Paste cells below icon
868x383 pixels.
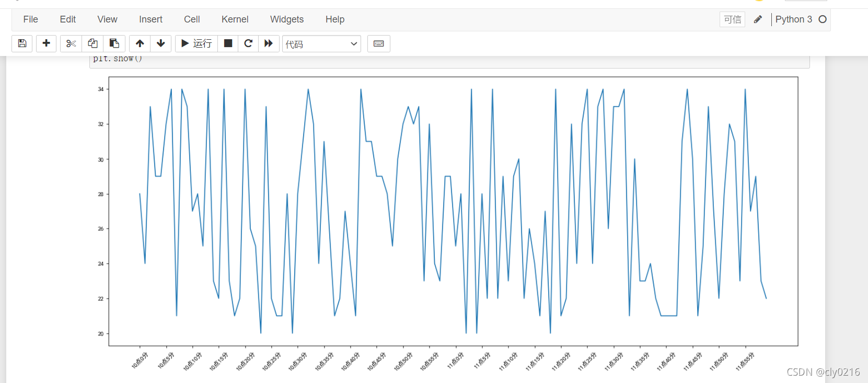pyautogui.click(x=114, y=43)
